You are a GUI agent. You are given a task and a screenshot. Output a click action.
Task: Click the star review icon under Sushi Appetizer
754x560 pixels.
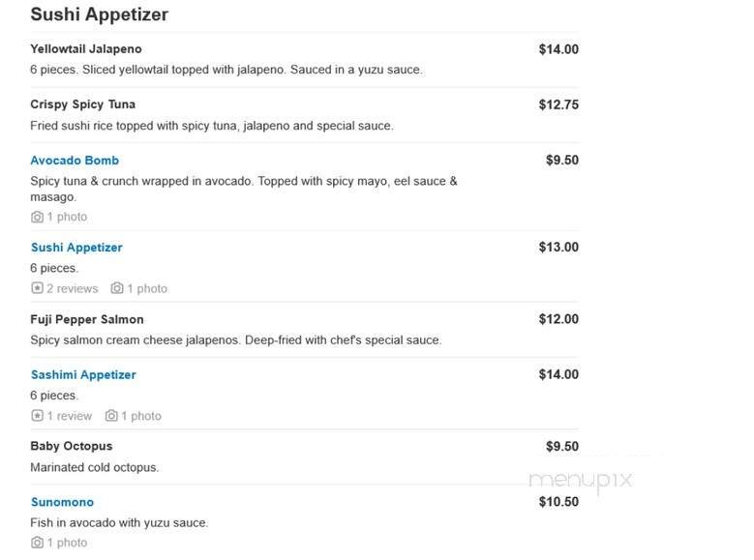click(37, 288)
